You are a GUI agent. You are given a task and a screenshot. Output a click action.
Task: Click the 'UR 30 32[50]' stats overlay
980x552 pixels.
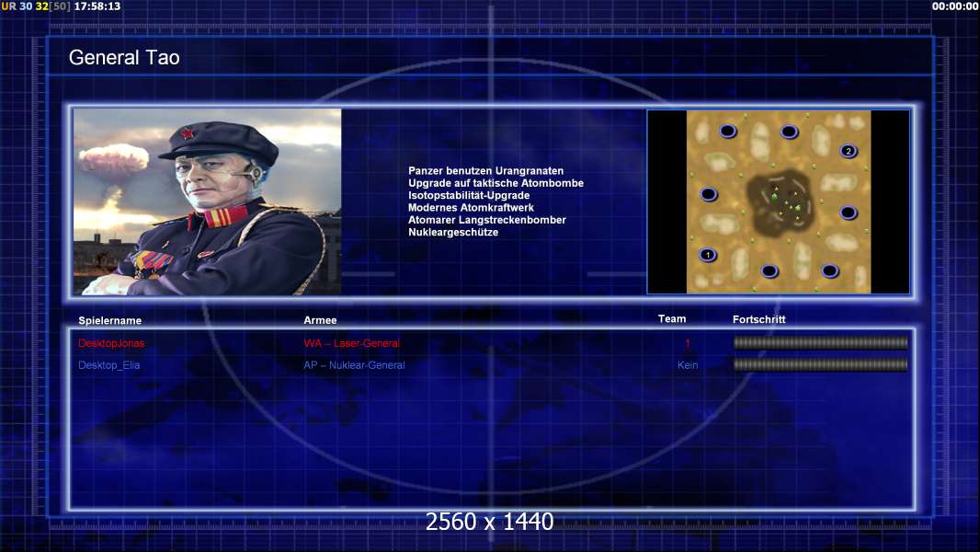[36, 6]
